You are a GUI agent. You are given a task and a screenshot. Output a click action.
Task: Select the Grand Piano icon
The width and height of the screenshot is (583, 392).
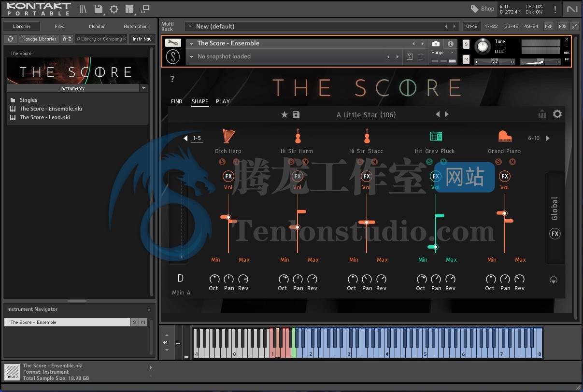[505, 136]
